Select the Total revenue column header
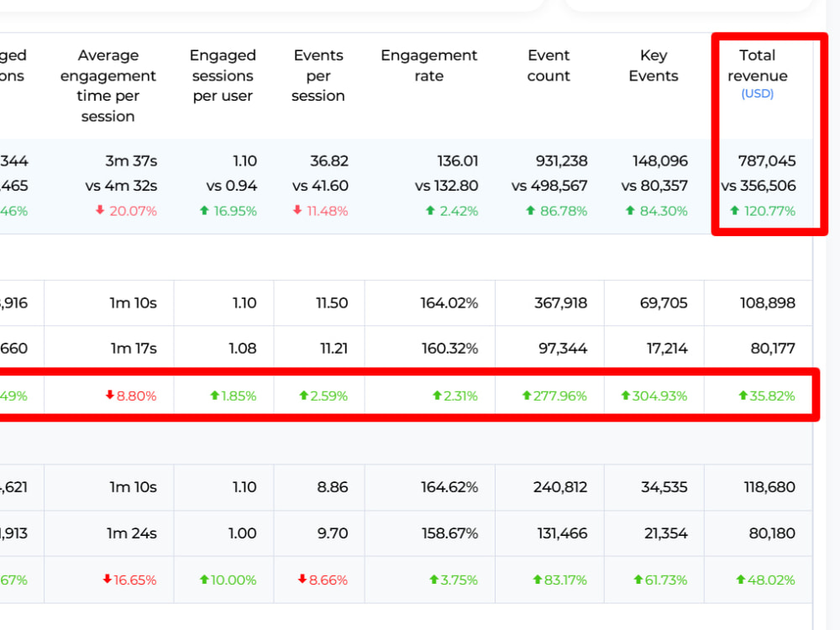Screen dimensions: 840x630 pyautogui.click(x=758, y=66)
